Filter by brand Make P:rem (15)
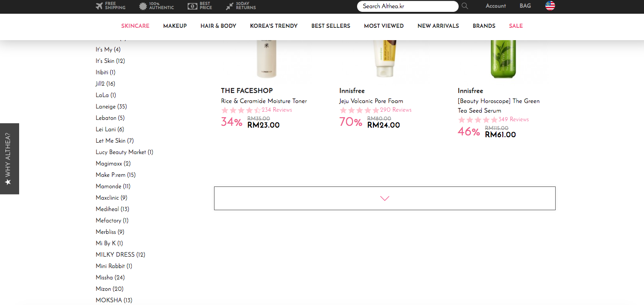Screen dimensions: 644x305 (x=116, y=175)
